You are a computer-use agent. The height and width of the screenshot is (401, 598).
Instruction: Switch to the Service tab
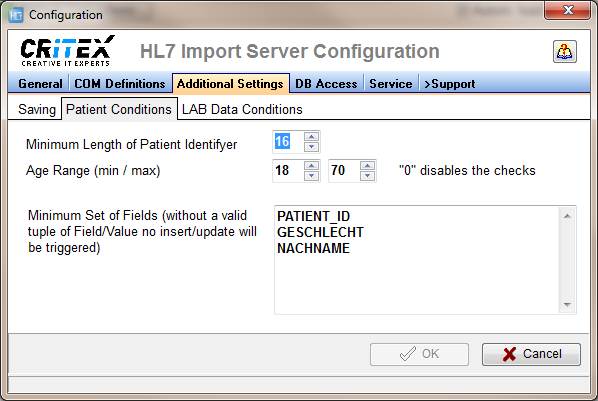coord(391,84)
